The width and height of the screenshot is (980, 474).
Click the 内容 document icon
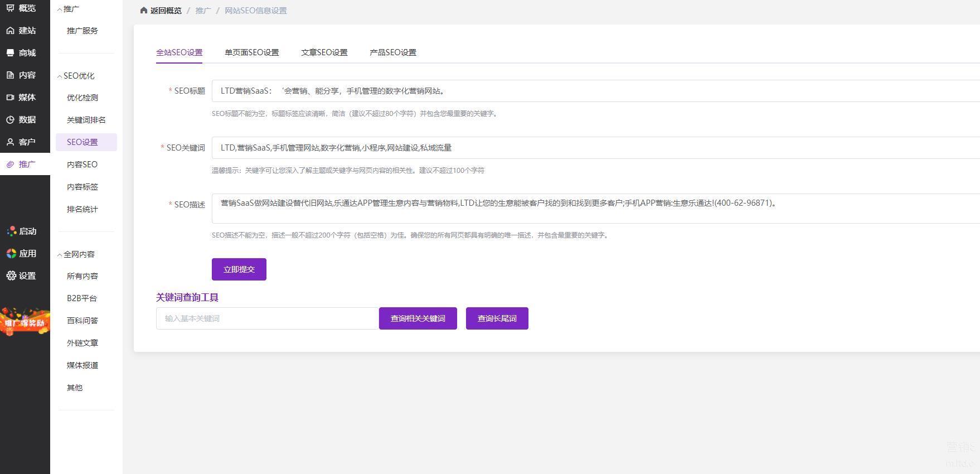pyautogui.click(x=11, y=75)
